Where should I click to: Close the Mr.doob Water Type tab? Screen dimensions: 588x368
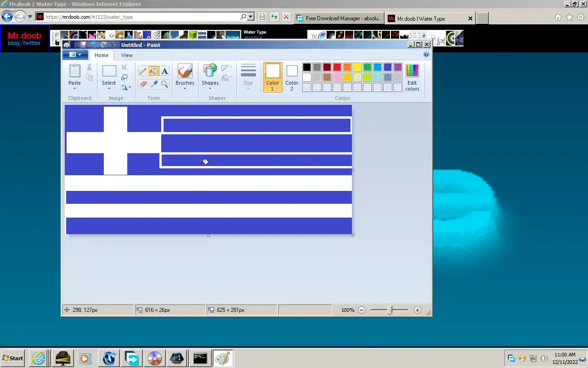[x=470, y=18]
